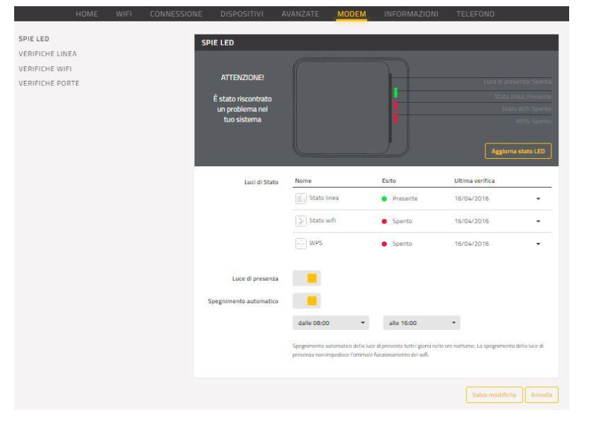Toggle the Spegnimento automatico switch
Screen dimensions: 589x421
307,301
